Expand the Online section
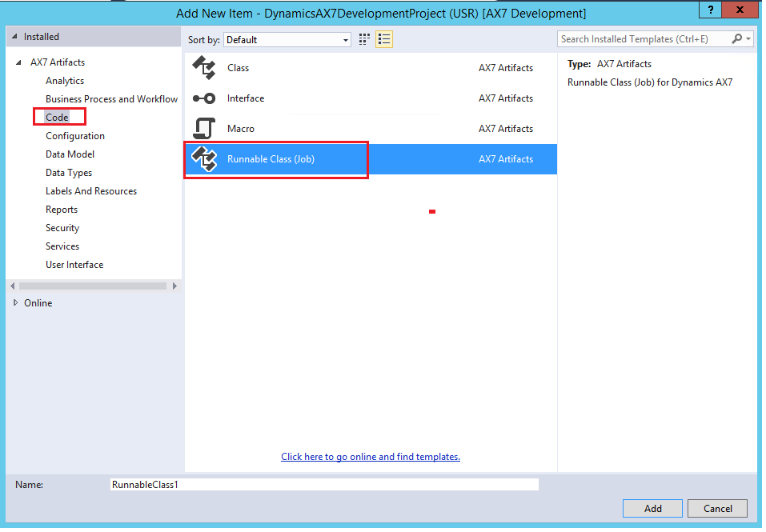Image resolution: width=766 pixels, height=532 pixels. click(x=15, y=303)
